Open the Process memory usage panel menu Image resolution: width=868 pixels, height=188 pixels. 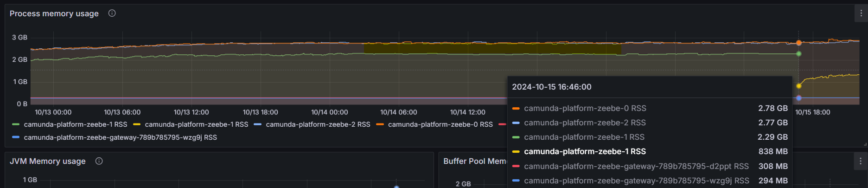tap(861, 13)
